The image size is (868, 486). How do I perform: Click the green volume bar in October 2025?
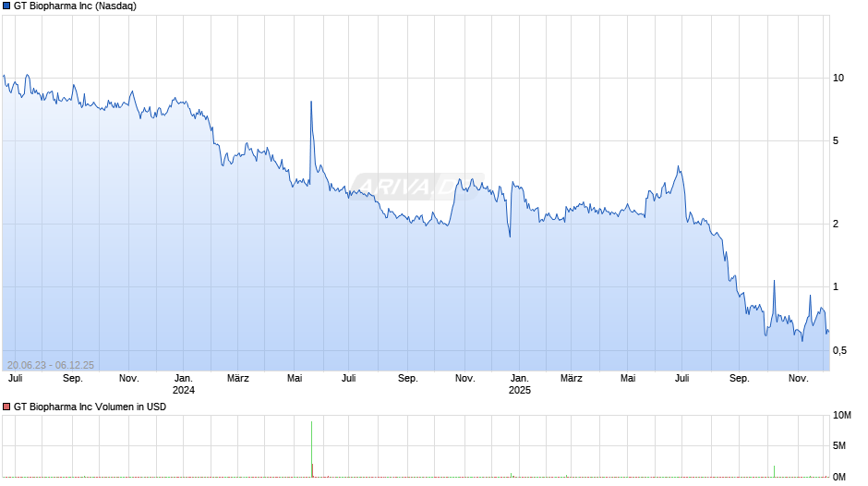tap(774, 471)
